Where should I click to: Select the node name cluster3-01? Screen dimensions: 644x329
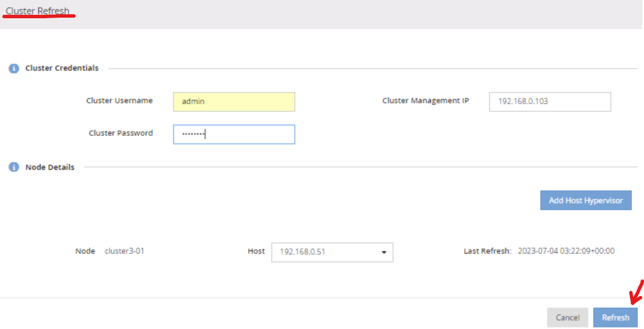pos(124,251)
